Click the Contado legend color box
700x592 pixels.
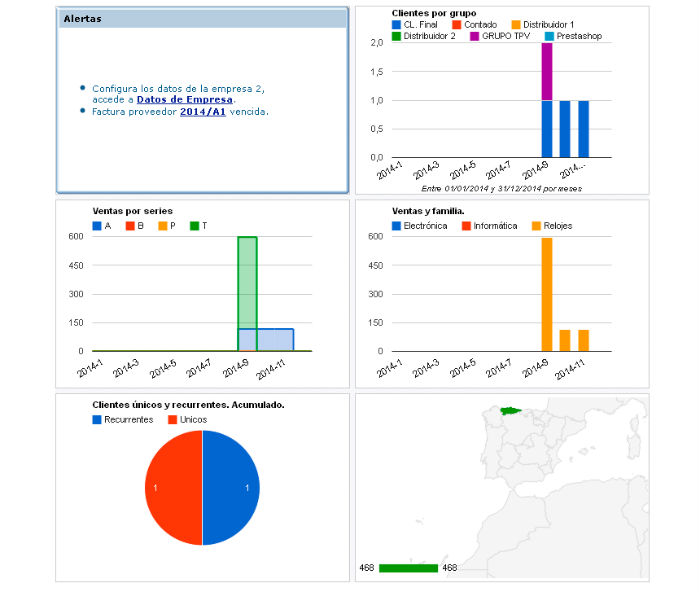(456, 24)
